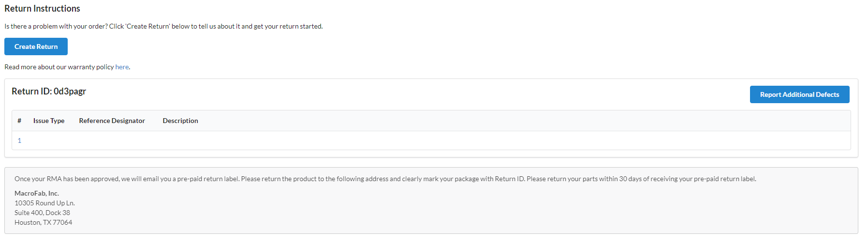The height and width of the screenshot is (247, 868).
Task: Click the Return ID: 0d3pagr heading
Action: [49, 91]
